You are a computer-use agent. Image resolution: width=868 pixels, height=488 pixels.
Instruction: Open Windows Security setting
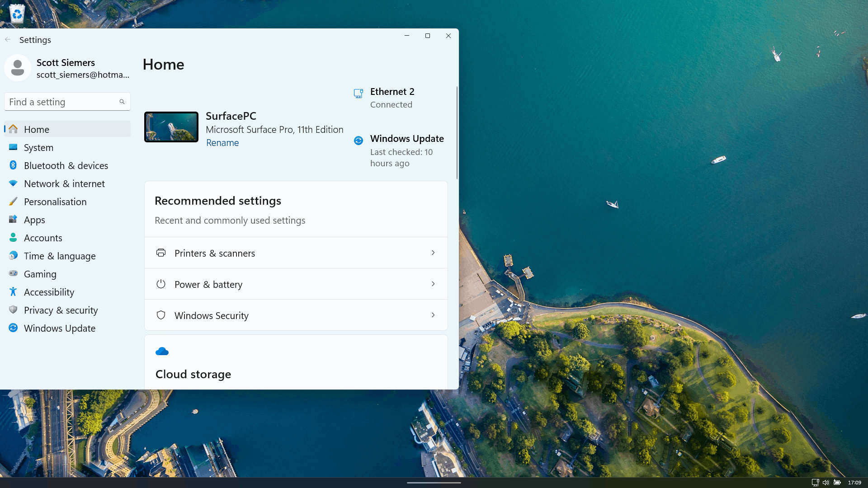(x=296, y=315)
